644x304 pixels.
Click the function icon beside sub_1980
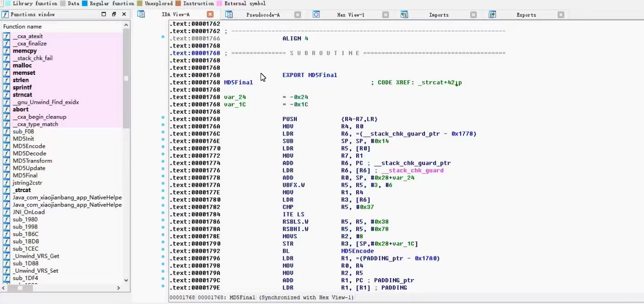coord(6,219)
